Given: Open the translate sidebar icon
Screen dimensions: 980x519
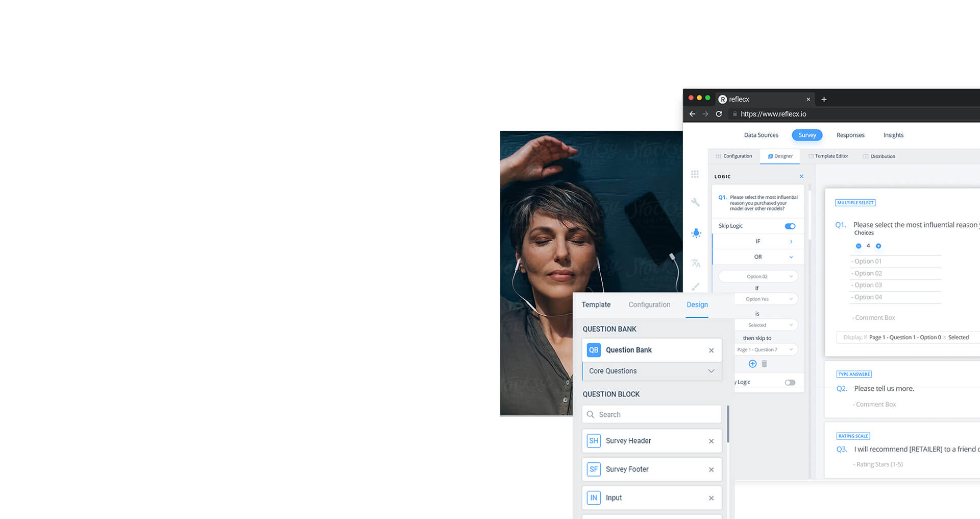Looking at the screenshot, I should point(696,263).
